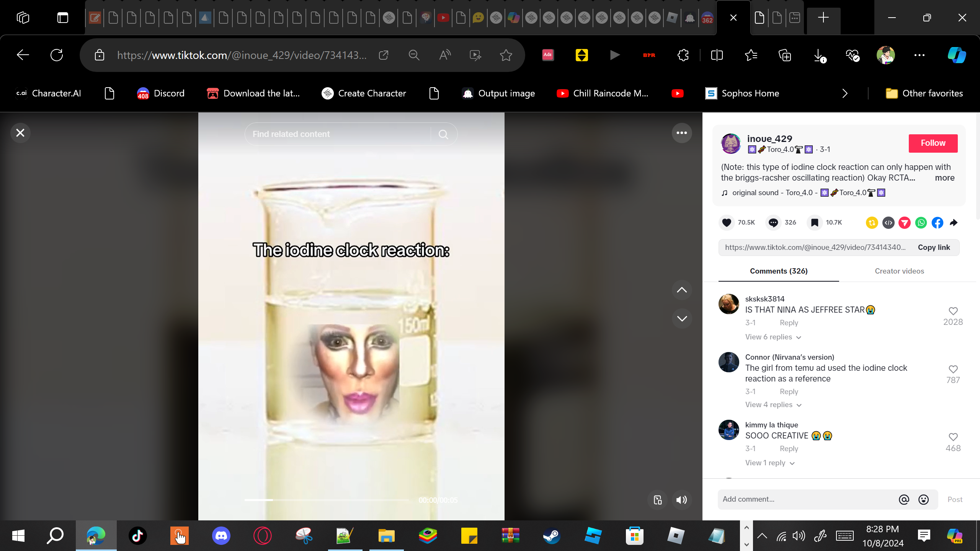Follow inoue_429

933,143
